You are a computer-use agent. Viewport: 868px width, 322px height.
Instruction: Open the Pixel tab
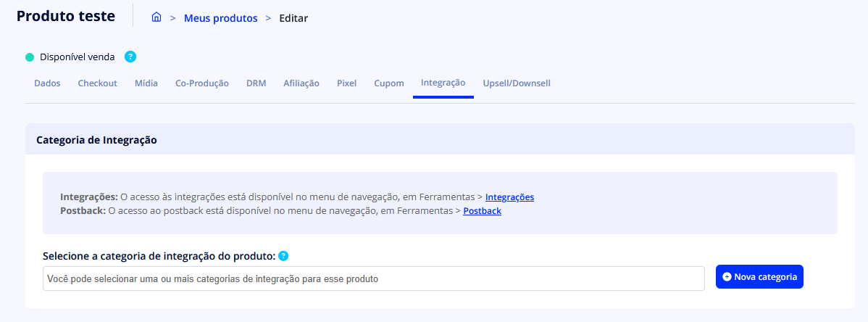coord(346,83)
